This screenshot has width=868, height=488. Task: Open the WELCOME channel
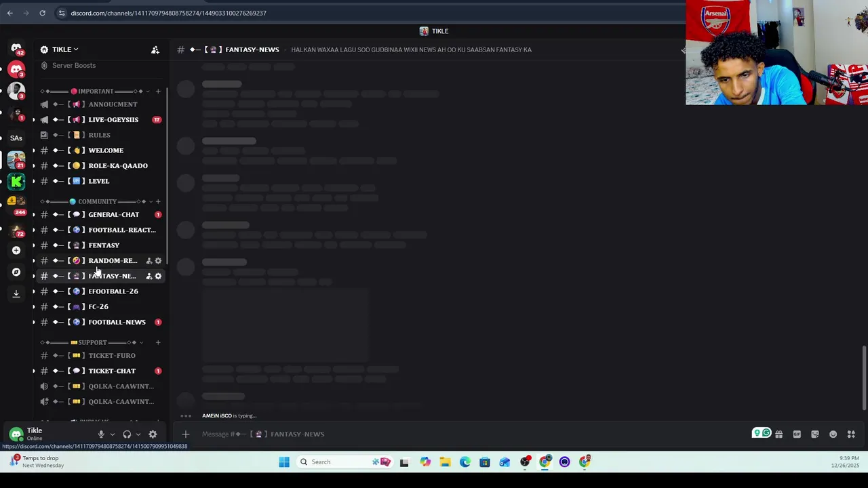point(100,150)
